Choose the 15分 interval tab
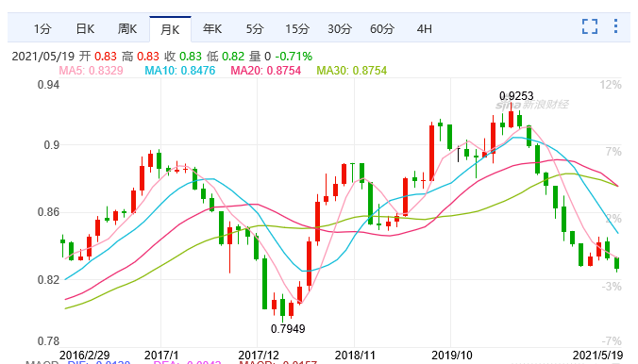638x364 pixels. 297,29
